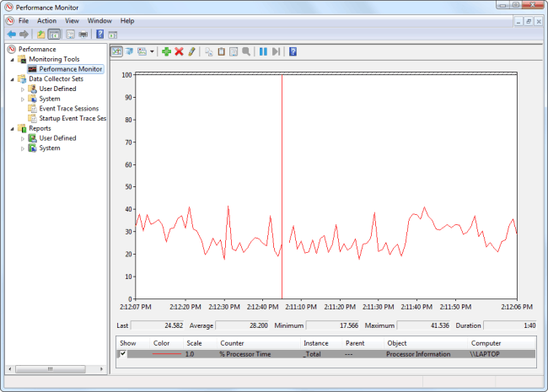Click the red Delete counter X icon
The width and height of the screenshot is (548, 392).
tap(179, 51)
